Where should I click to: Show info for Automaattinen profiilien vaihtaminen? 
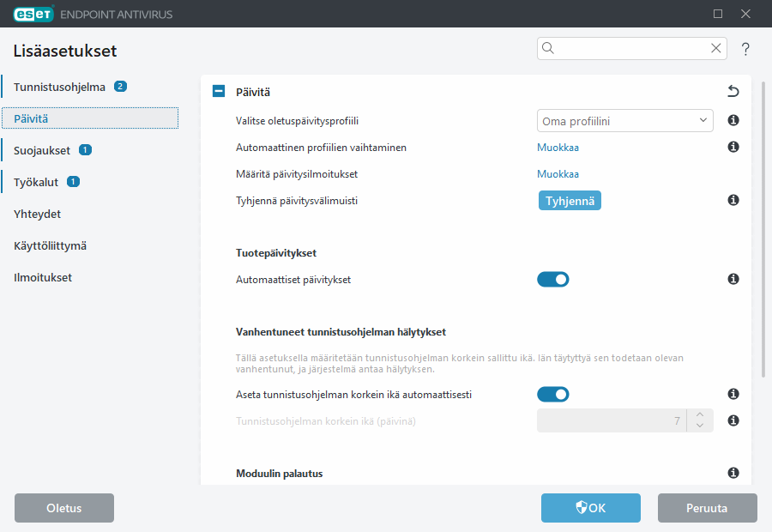tap(733, 147)
